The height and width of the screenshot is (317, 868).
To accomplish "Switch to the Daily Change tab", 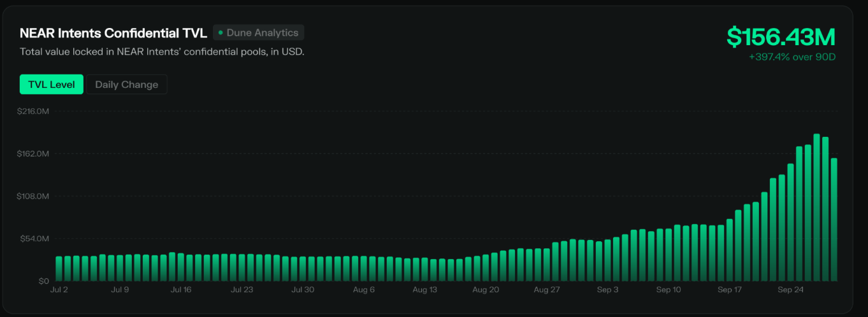I will tap(127, 85).
